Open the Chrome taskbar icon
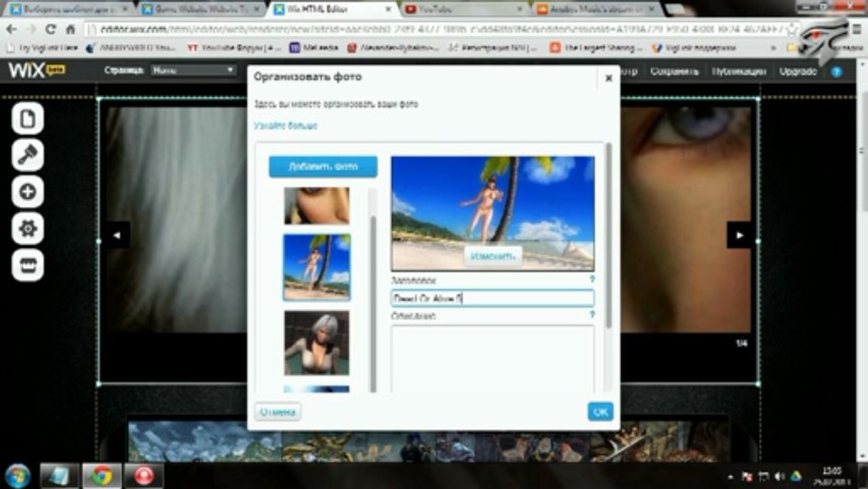Screen dimensions: 868x489 [102, 476]
